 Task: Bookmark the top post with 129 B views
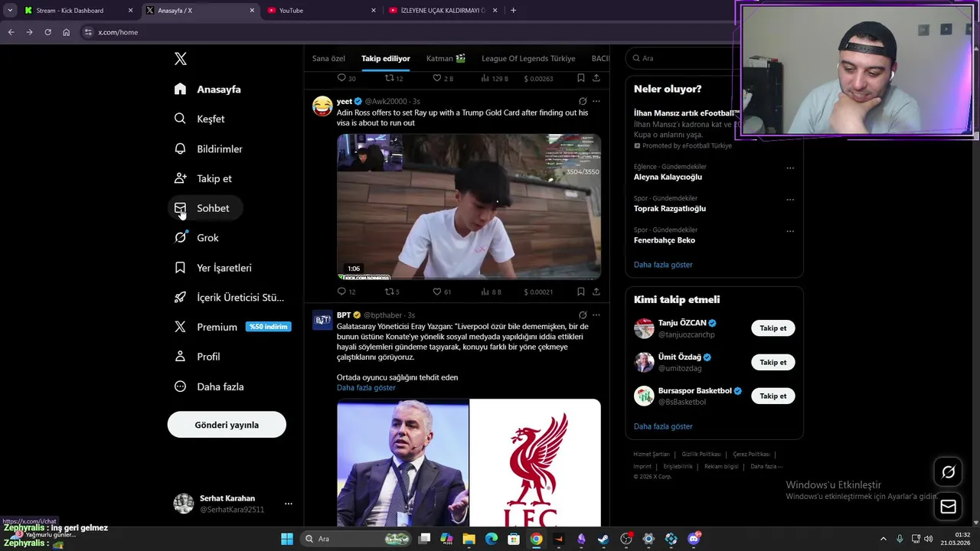coord(581,78)
